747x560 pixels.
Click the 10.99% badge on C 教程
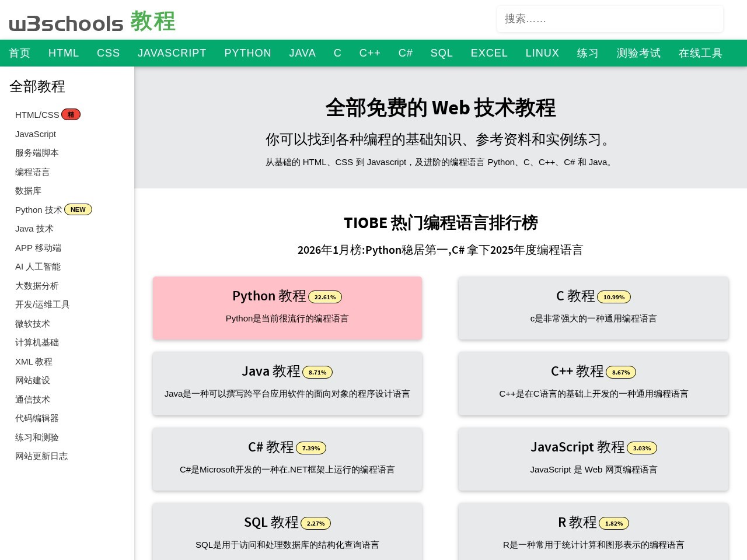[614, 297]
